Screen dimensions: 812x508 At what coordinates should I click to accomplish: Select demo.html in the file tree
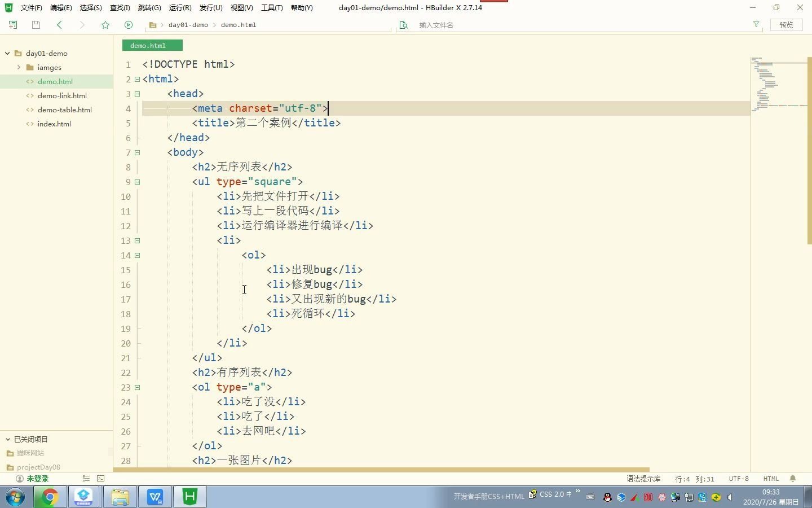point(55,81)
